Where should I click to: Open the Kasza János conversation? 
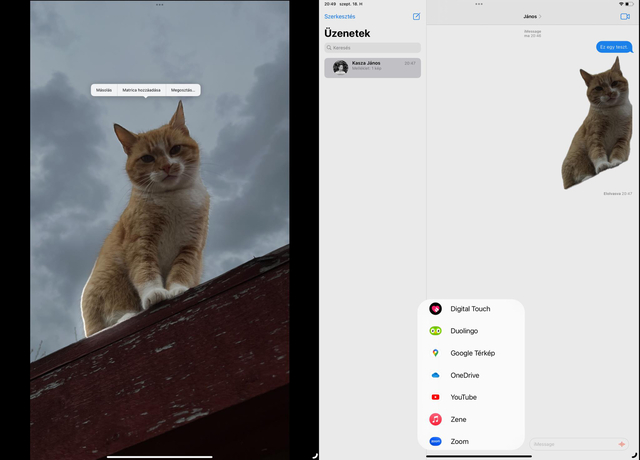tap(373, 68)
